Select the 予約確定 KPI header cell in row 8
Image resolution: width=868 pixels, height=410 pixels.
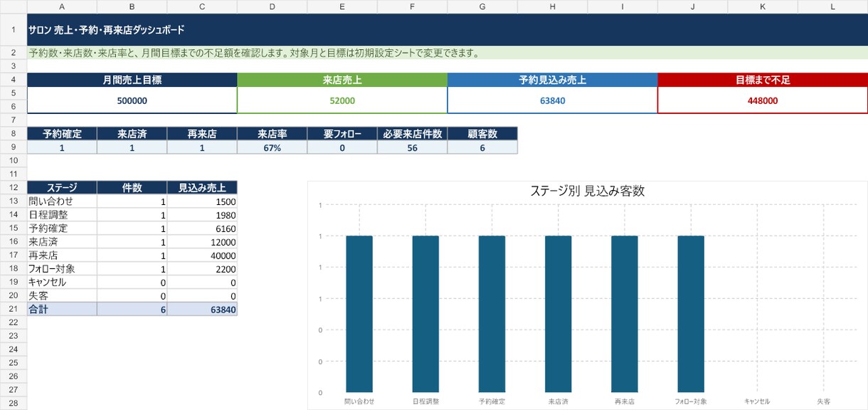pos(62,134)
